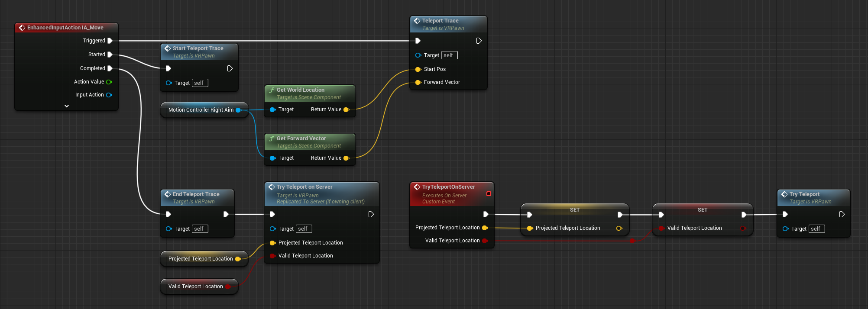Image resolution: width=868 pixels, height=309 pixels.
Task: Click the self field on End Teleport Trace
Action: coord(200,229)
